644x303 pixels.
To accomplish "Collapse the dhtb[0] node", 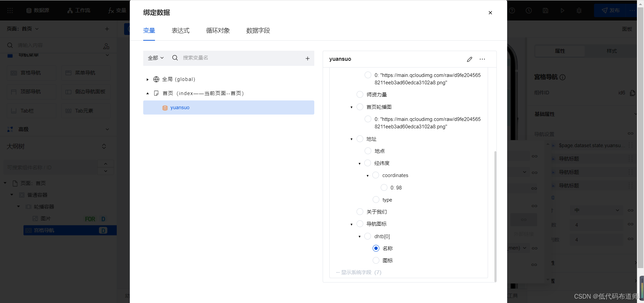I will pos(359,236).
